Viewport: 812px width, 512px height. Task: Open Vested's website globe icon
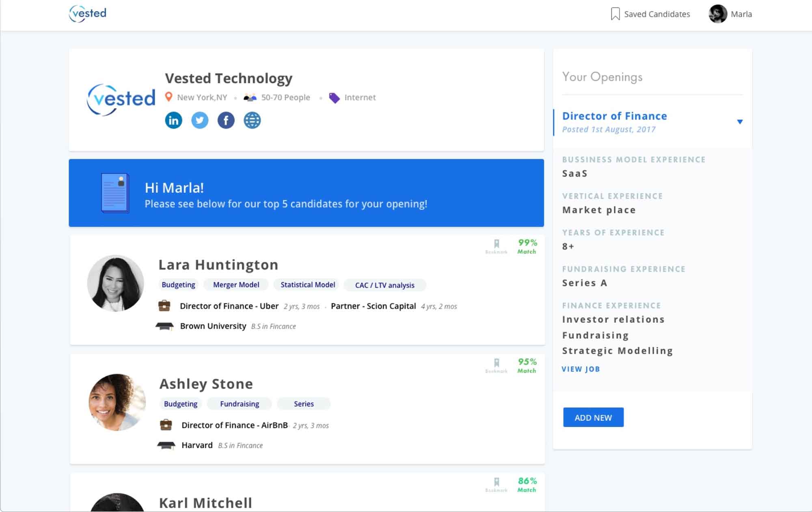[x=252, y=120]
